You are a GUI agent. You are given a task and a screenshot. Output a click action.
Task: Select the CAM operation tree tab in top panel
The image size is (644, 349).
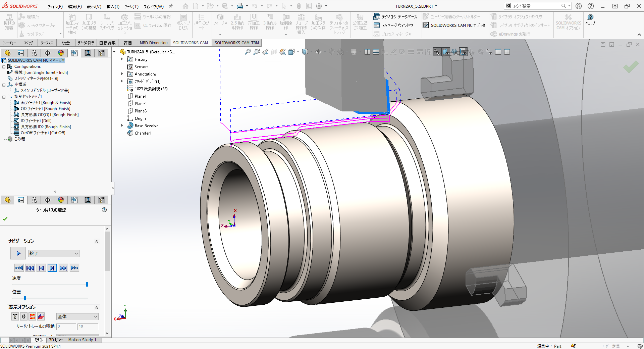tap(74, 53)
